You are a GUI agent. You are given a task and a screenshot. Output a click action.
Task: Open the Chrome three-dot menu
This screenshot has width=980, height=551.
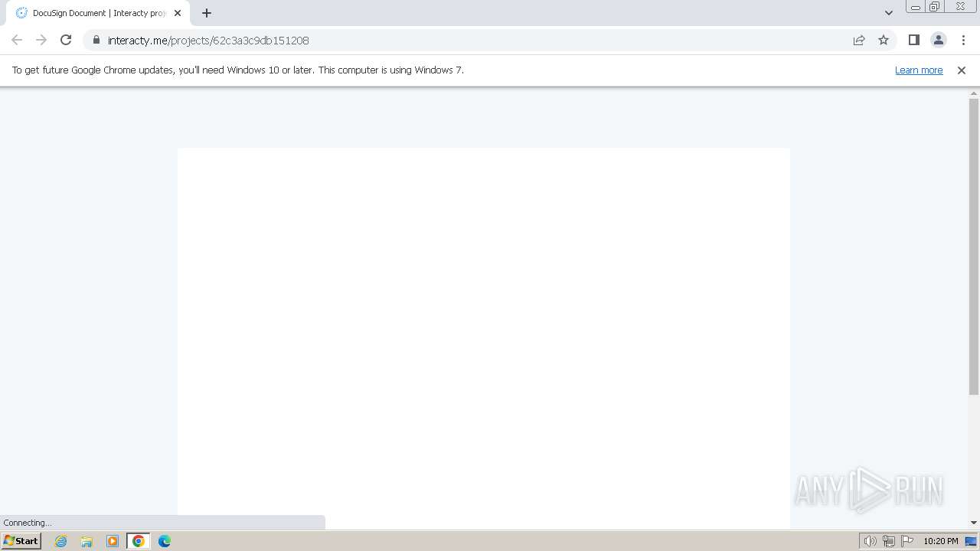click(x=963, y=40)
